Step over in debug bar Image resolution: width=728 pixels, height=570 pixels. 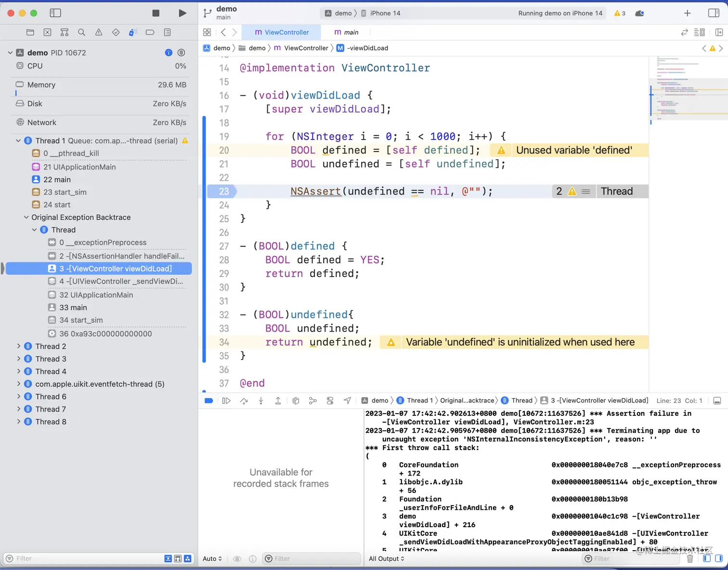[244, 401]
